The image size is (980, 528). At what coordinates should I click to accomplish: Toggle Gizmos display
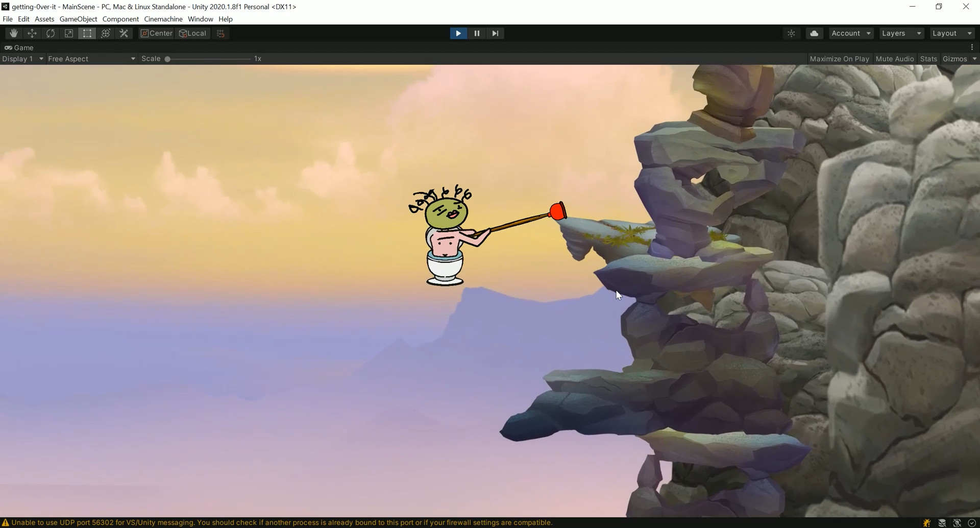tap(954, 59)
